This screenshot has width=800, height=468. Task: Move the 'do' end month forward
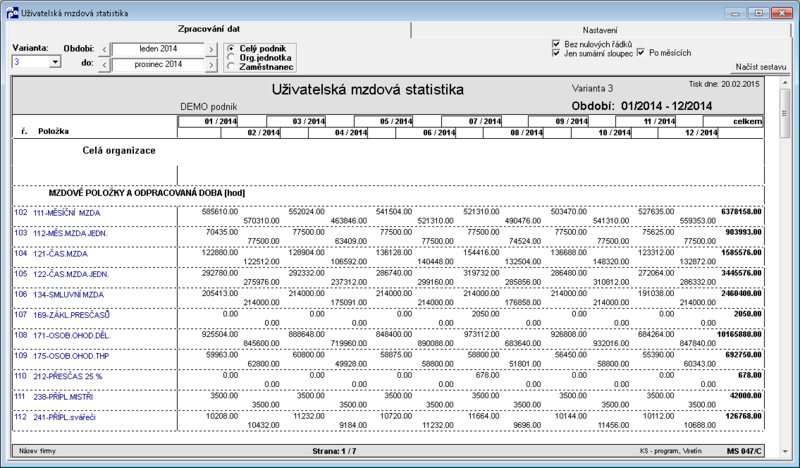click(x=211, y=65)
